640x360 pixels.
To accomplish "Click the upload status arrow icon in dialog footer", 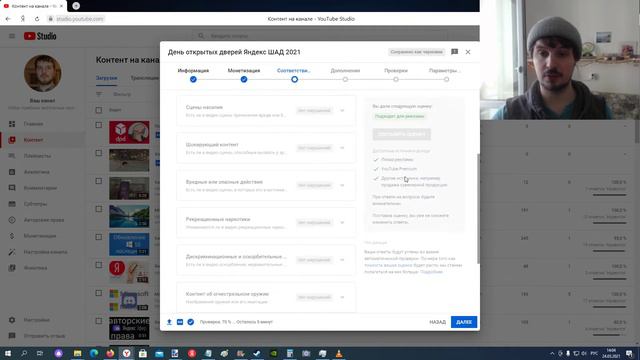I will pyautogui.click(x=169, y=322).
